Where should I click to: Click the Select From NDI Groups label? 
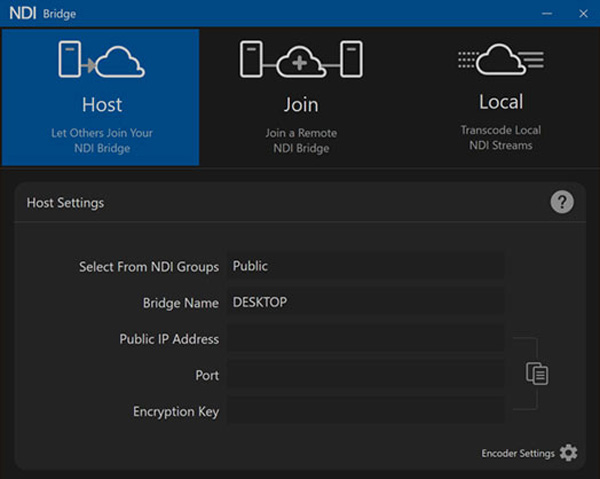click(x=149, y=267)
